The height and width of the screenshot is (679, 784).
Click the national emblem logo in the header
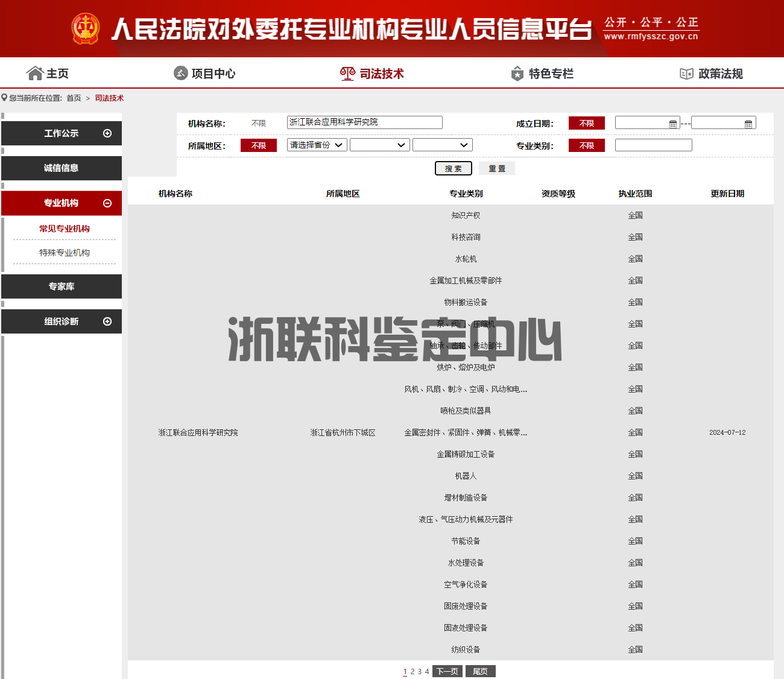coord(86,28)
